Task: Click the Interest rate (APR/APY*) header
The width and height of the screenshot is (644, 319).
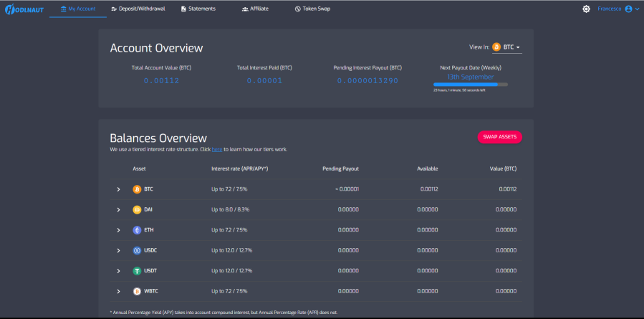Action: point(240,168)
